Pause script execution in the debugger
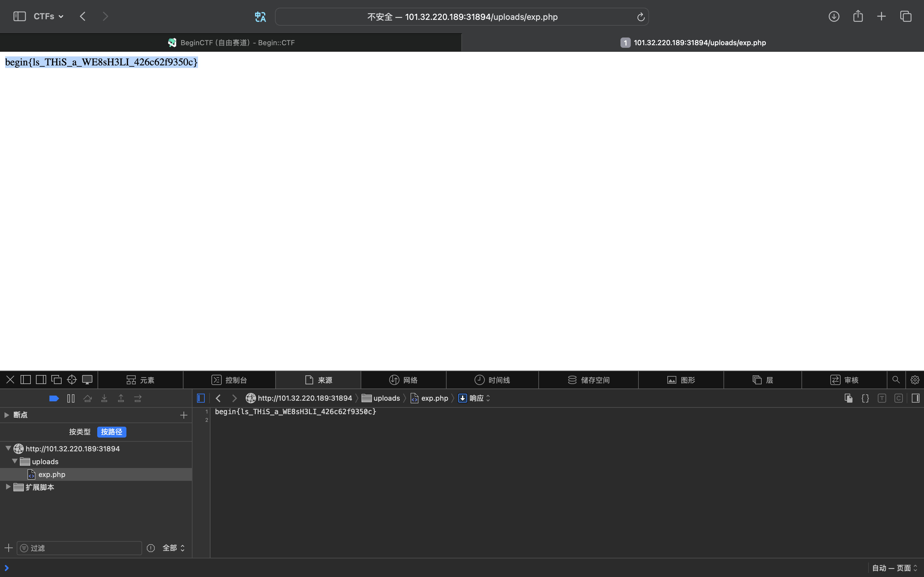This screenshot has height=577, width=924. [71, 398]
